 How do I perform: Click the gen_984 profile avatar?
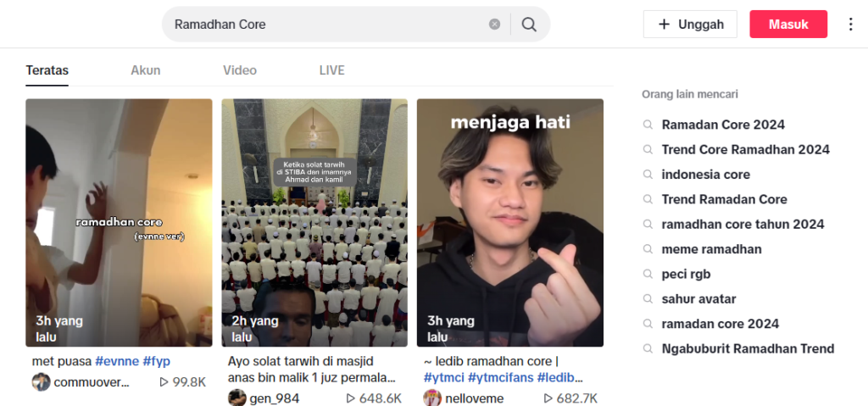pyautogui.click(x=237, y=398)
